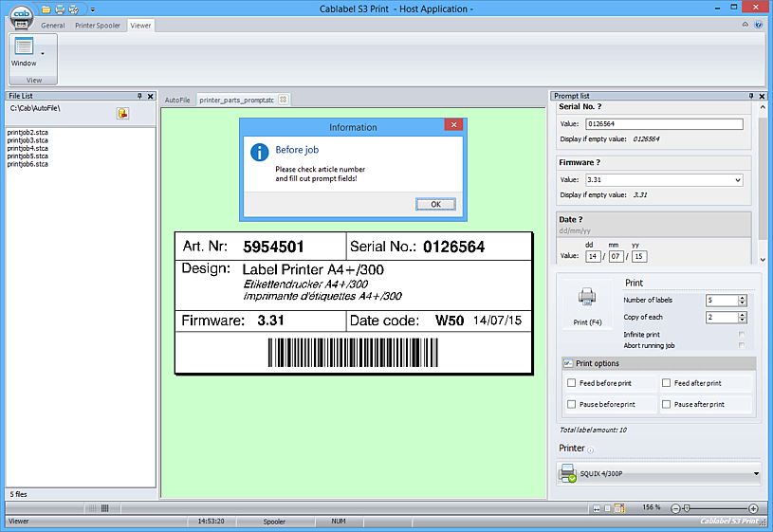This screenshot has height=532, width=773.
Task: Select the printer_parts_prompt.stc document tab
Action: 236,100
